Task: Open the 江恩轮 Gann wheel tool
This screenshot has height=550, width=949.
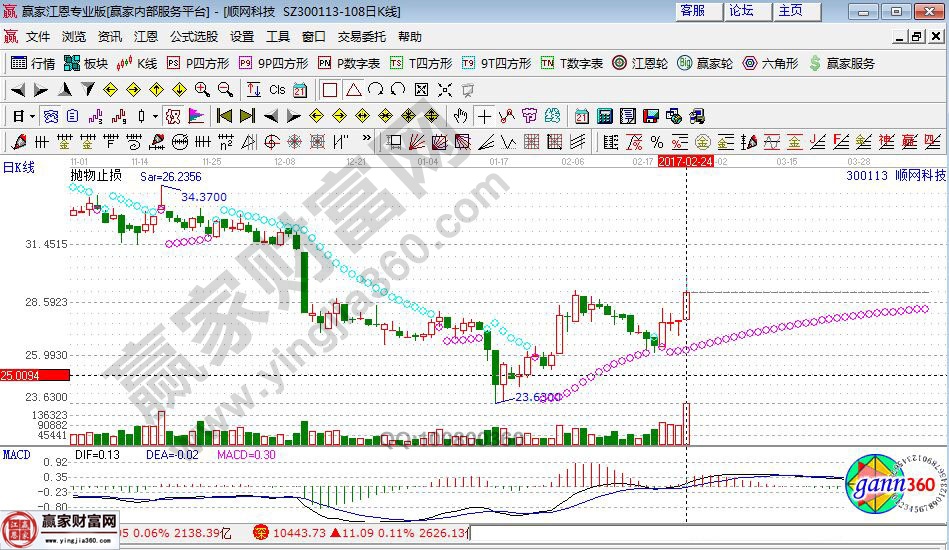Action: click(x=640, y=63)
